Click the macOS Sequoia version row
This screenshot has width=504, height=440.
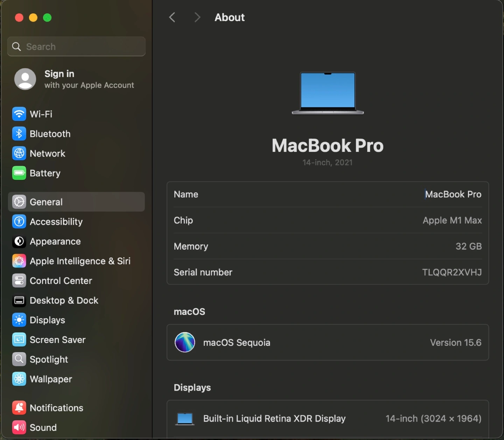click(328, 342)
